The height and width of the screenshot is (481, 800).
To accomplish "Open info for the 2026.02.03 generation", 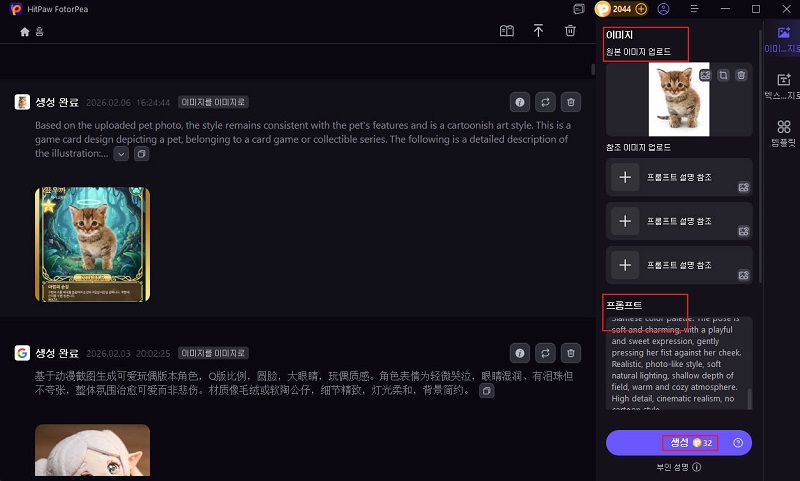I will point(519,353).
